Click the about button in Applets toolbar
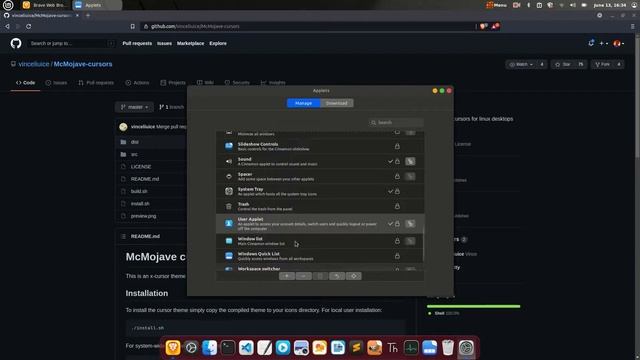The height and width of the screenshot is (360, 640). click(353, 276)
